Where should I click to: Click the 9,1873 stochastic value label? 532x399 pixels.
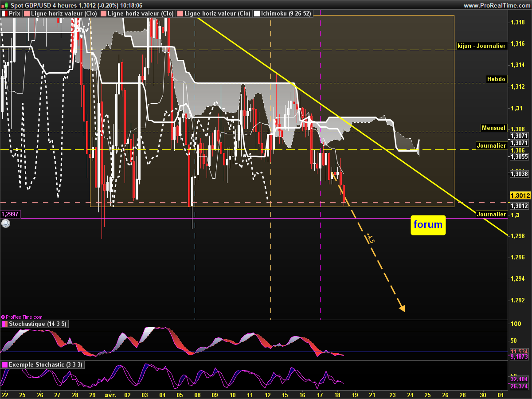coord(519,356)
